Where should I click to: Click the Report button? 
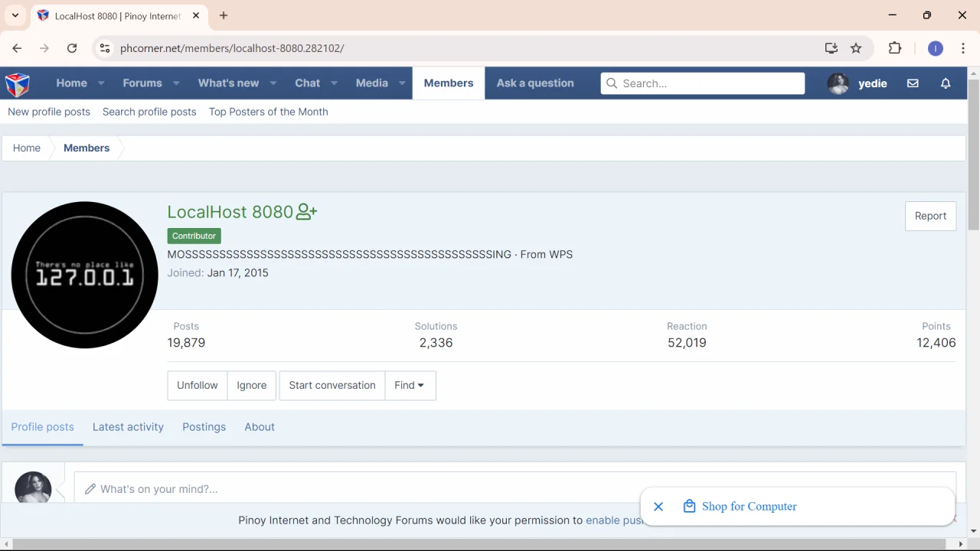coord(930,216)
